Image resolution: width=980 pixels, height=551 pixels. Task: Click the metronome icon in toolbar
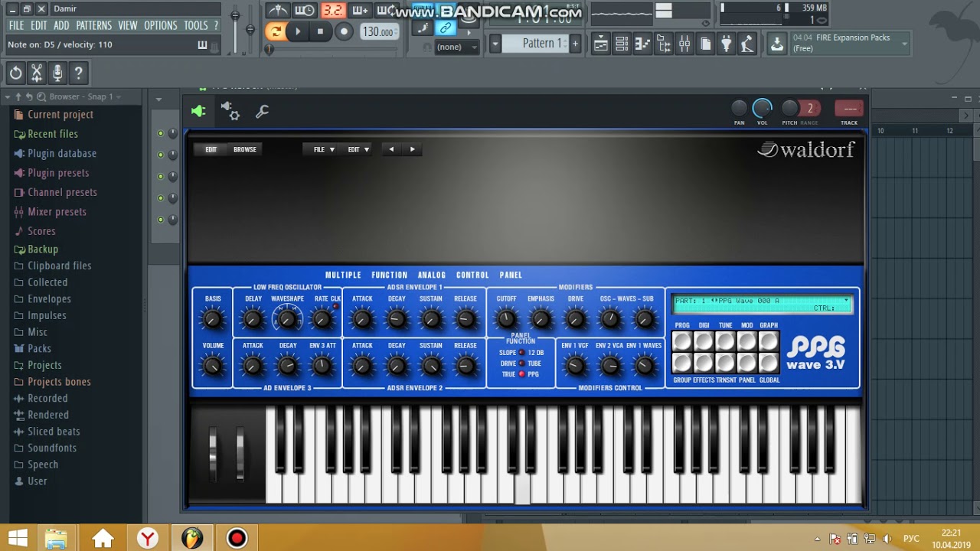278,11
